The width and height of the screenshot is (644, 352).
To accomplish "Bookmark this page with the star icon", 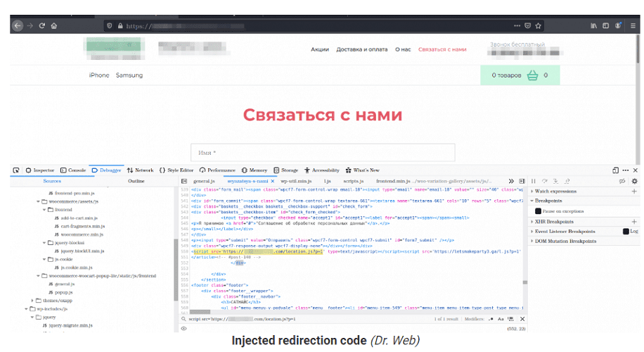I will tap(539, 25).
